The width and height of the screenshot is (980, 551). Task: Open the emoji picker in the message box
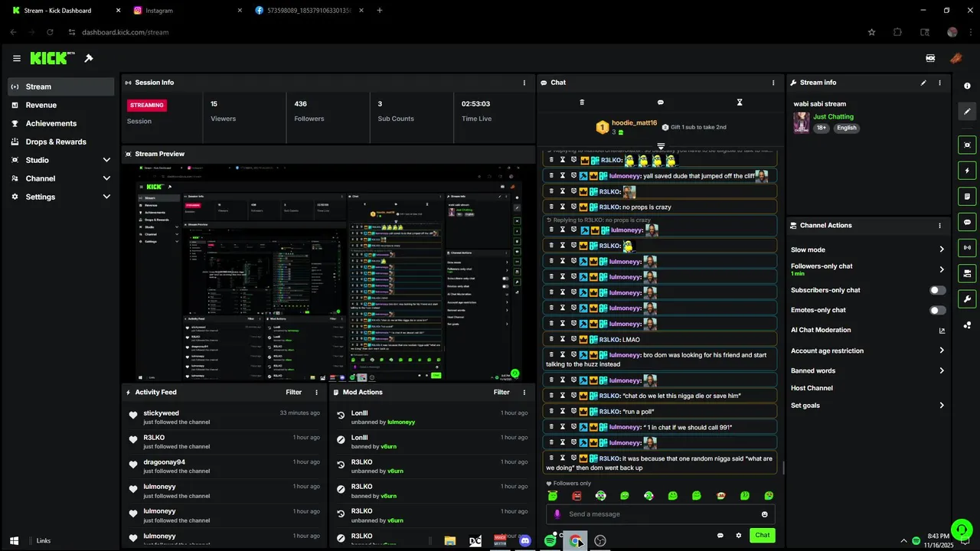point(764,514)
